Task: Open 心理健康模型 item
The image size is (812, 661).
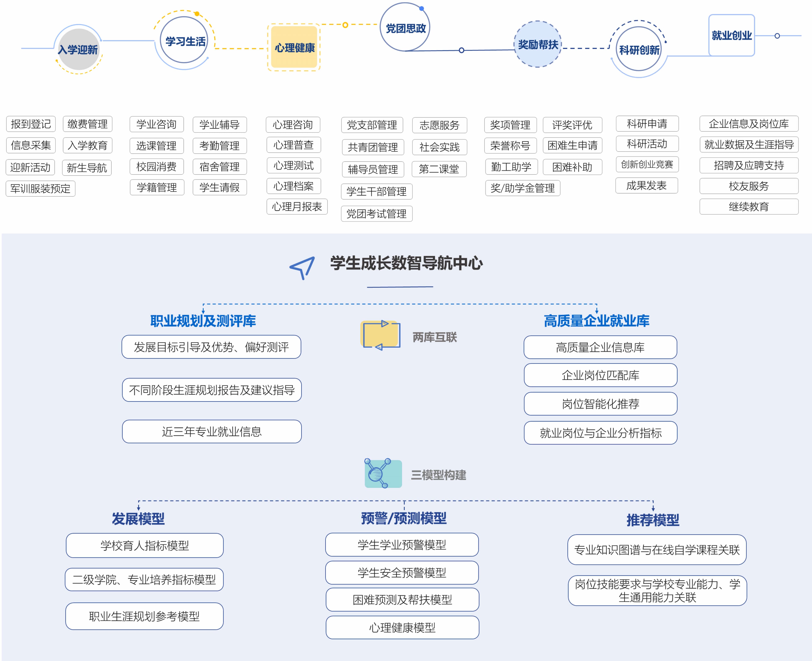Action: coord(403,628)
